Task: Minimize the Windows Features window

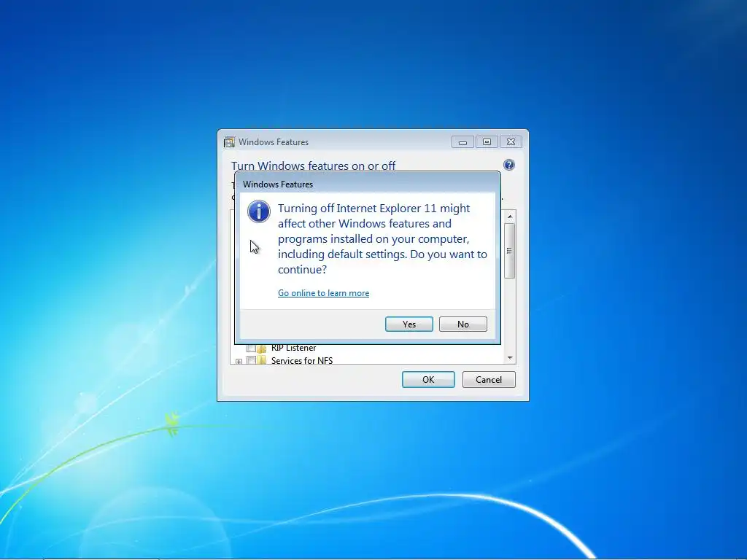Action: point(462,142)
